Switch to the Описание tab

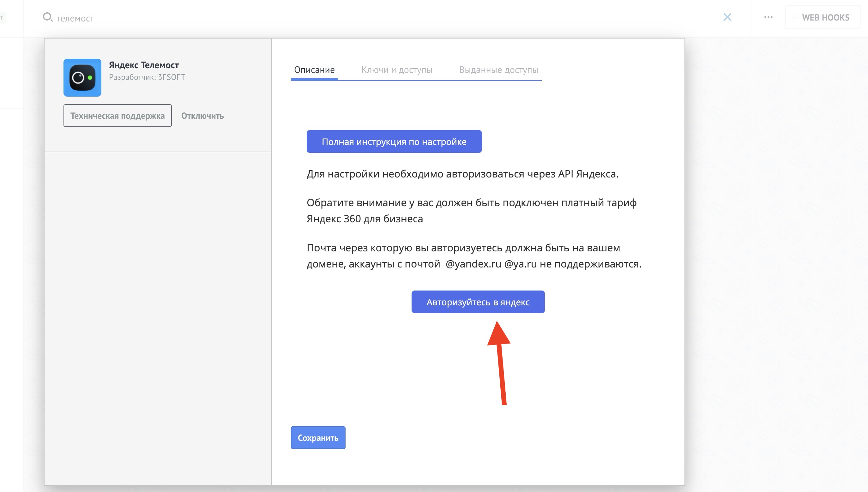(x=314, y=70)
